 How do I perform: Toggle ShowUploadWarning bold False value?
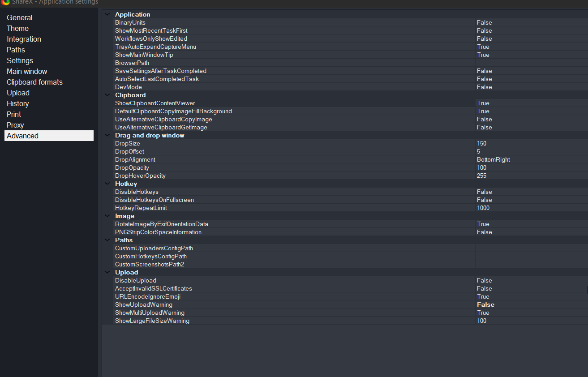click(486, 305)
